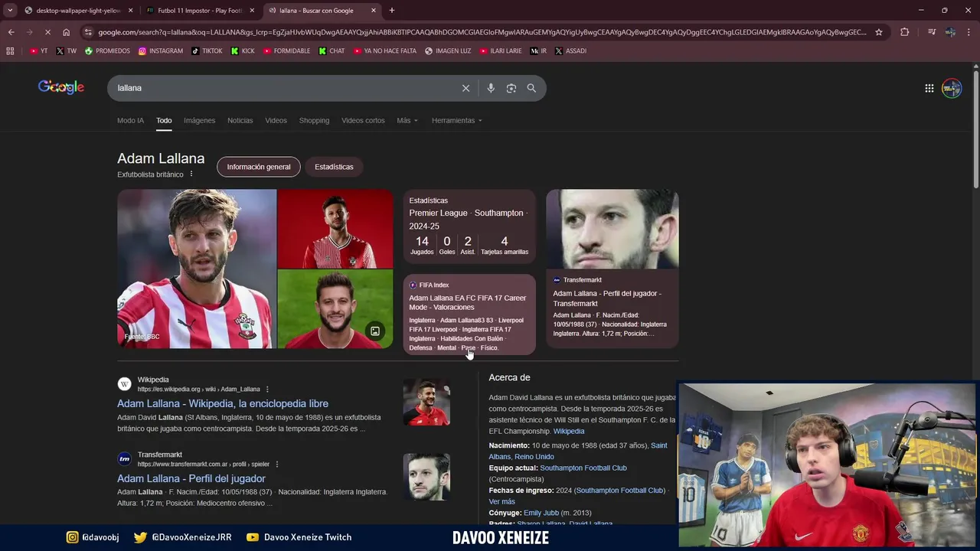980x551 pixels.
Task: Open the Transfermarkt result options menu
Action: pos(277,465)
